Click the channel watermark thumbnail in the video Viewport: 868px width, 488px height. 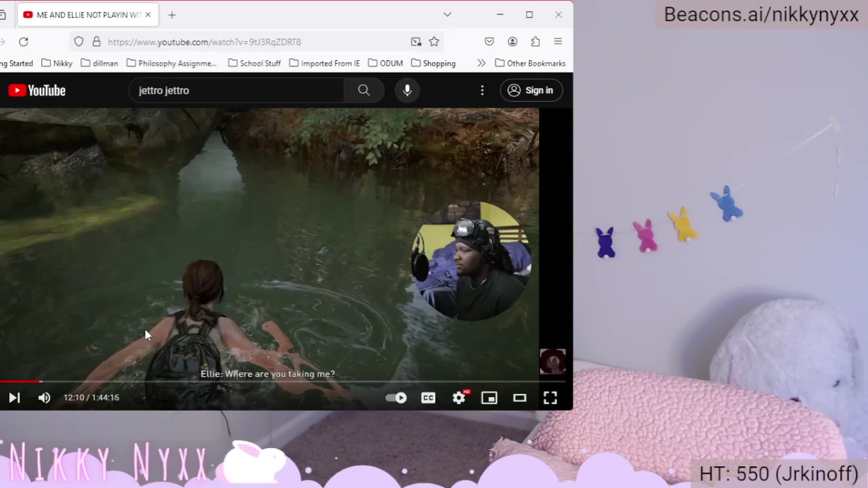click(x=552, y=361)
